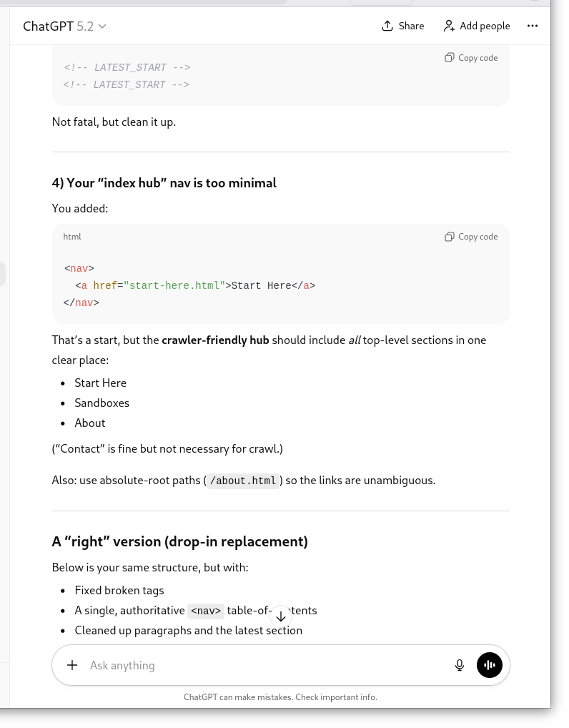Click the inline <nav> code tag

point(206,611)
